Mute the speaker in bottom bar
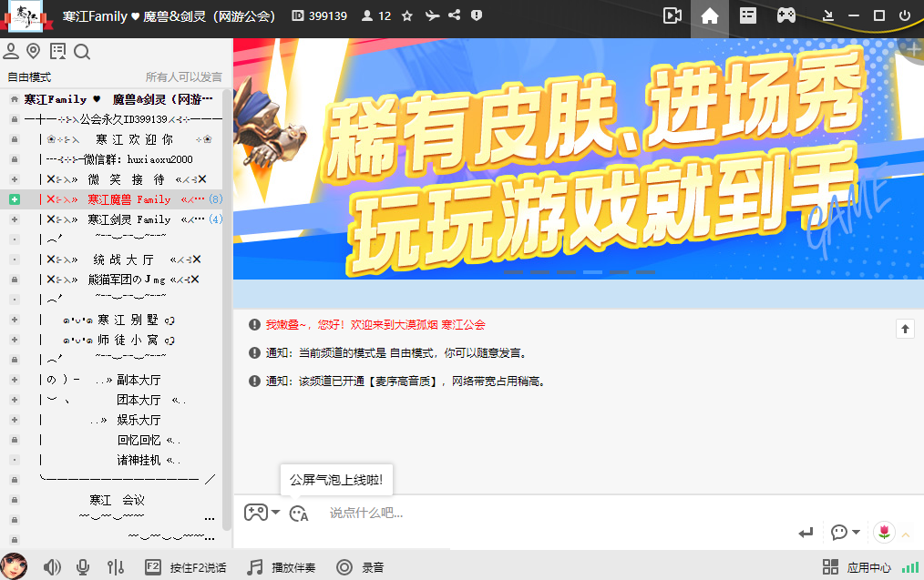Screen dimensions: 924x580 [x=52, y=567]
